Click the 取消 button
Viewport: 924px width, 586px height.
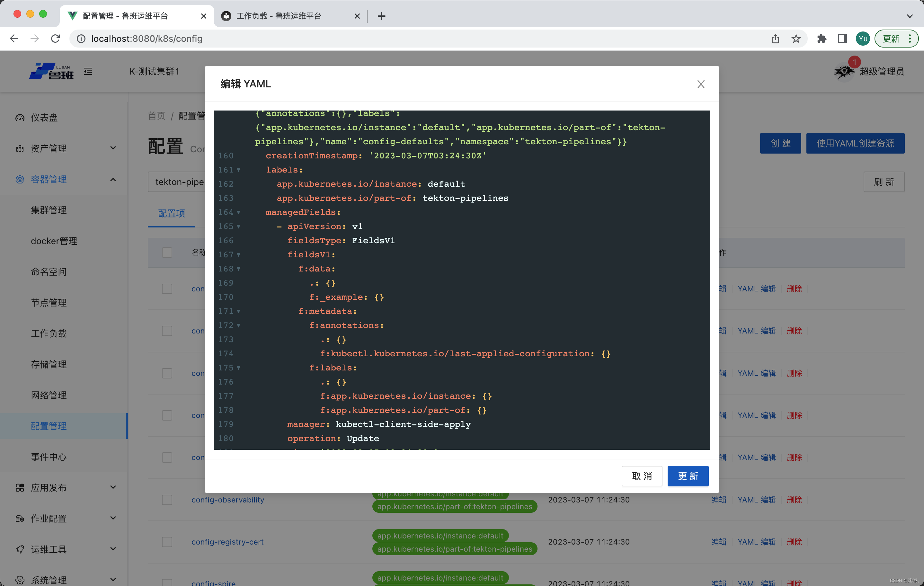coord(642,476)
